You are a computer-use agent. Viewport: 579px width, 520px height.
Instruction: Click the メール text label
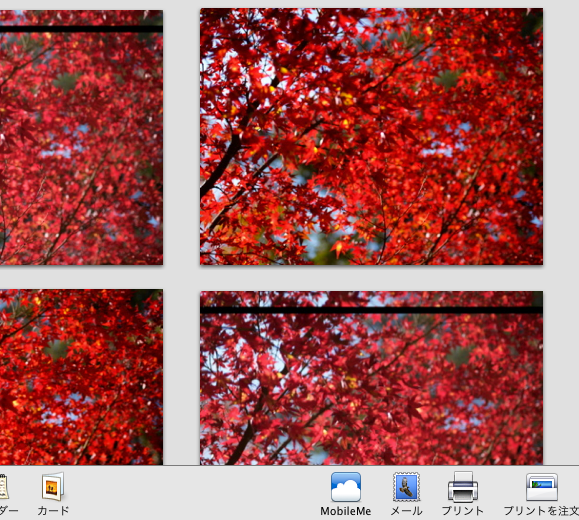click(x=406, y=511)
